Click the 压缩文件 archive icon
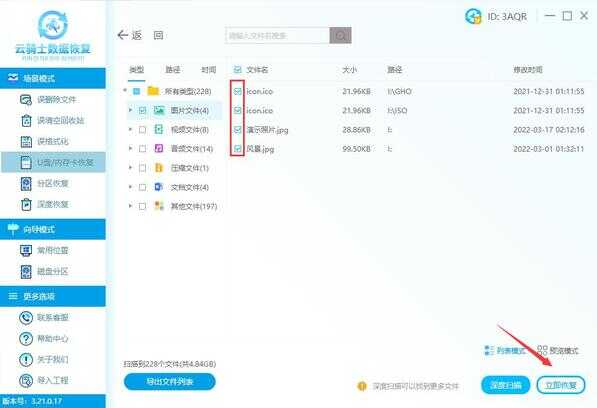Image resolution: width=597 pixels, height=408 pixels. point(159,168)
